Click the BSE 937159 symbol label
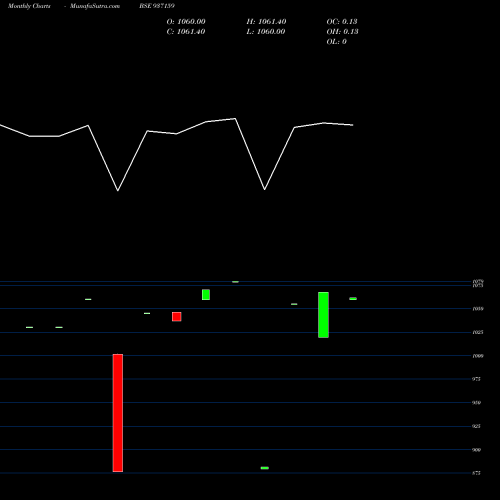The height and width of the screenshot is (500, 500). pyautogui.click(x=157, y=6)
